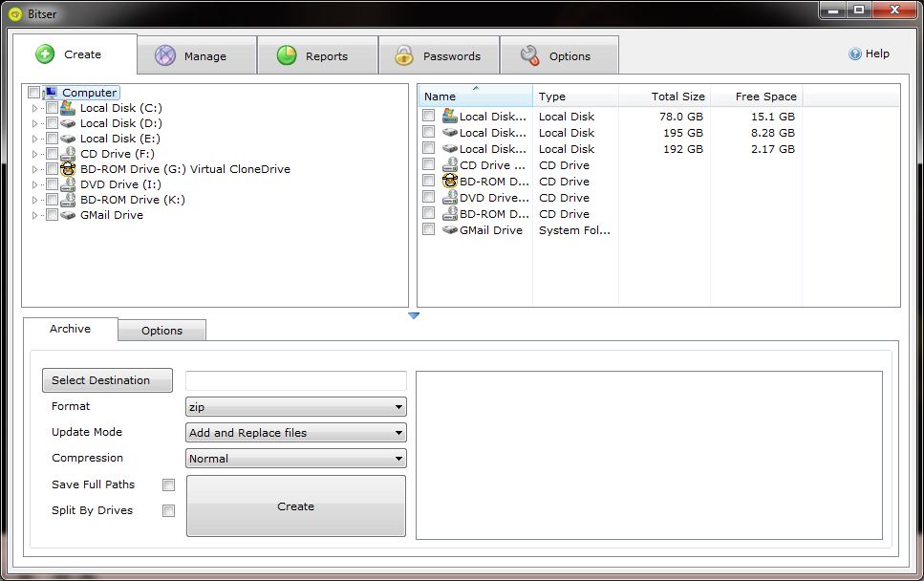Screen dimensions: 924x581
Task: Click the Local Disk (D:) drive icon in the tree
Action: [x=68, y=123]
